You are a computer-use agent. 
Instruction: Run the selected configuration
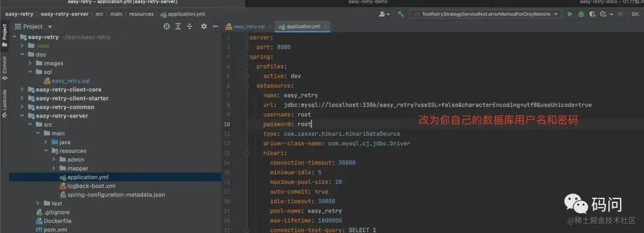click(x=569, y=14)
